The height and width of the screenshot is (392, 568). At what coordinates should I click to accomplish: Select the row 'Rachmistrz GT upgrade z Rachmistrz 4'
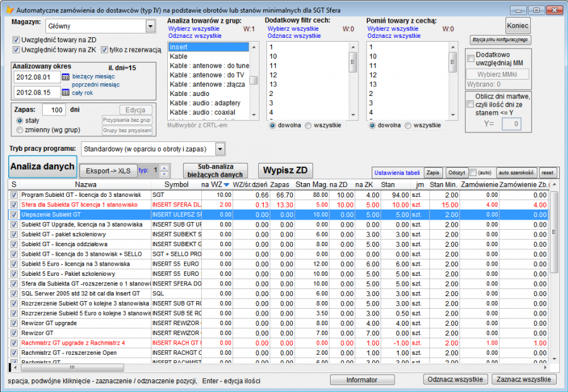point(278,343)
